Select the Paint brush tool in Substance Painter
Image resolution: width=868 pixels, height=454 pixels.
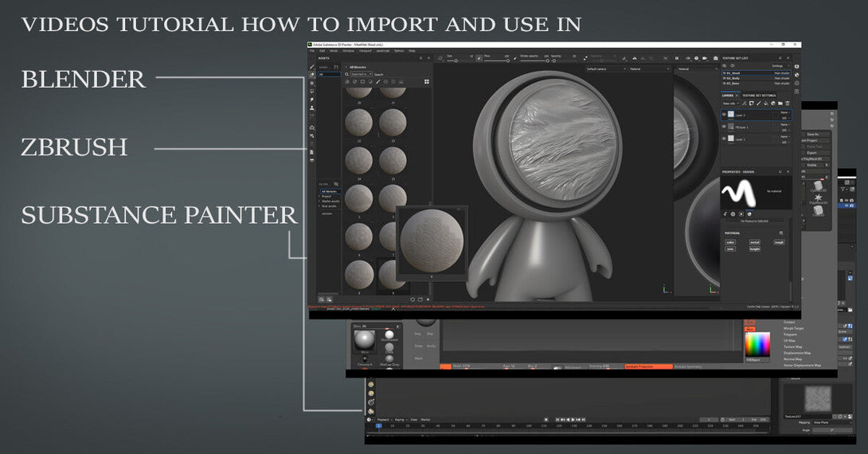pos(311,66)
